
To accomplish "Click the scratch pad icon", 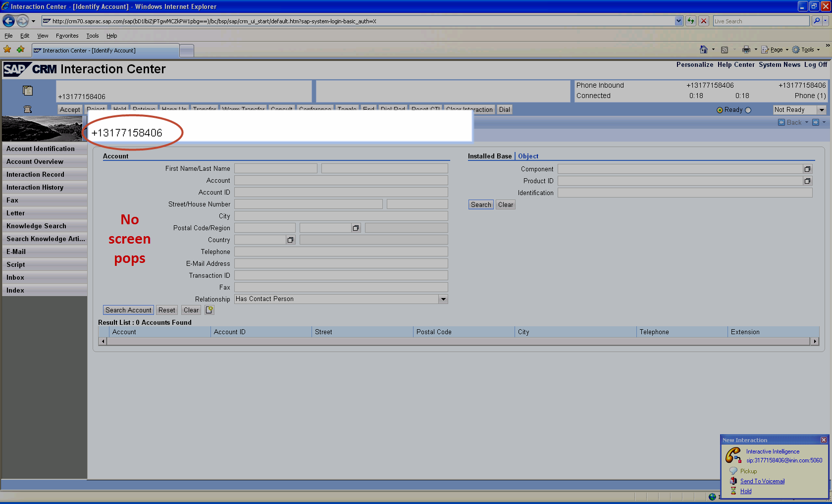I will 28,91.
